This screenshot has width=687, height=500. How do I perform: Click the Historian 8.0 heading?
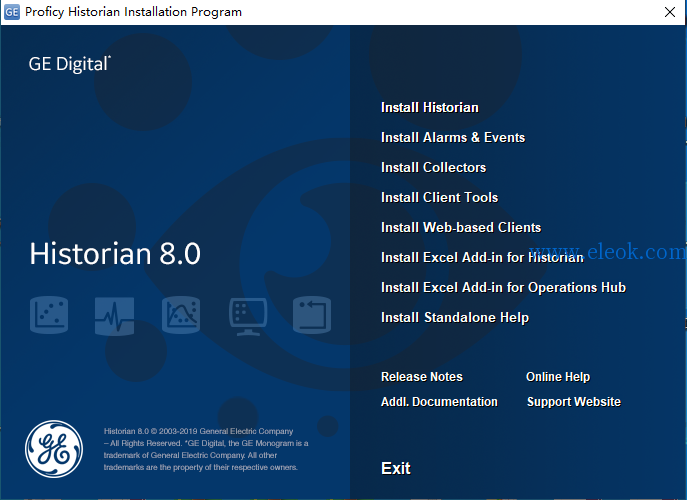pyautogui.click(x=115, y=254)
